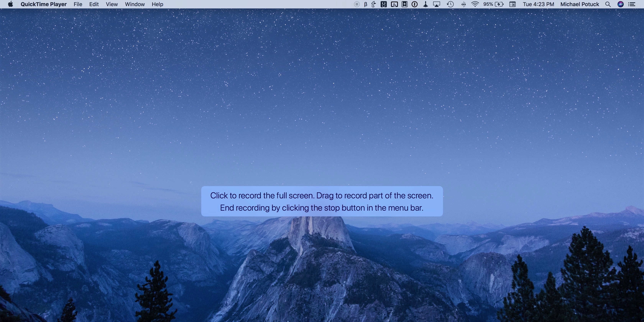The image size is (644, 322).
Task: Open the Wi-Fi status menu
Action: (x=475, y=4)
